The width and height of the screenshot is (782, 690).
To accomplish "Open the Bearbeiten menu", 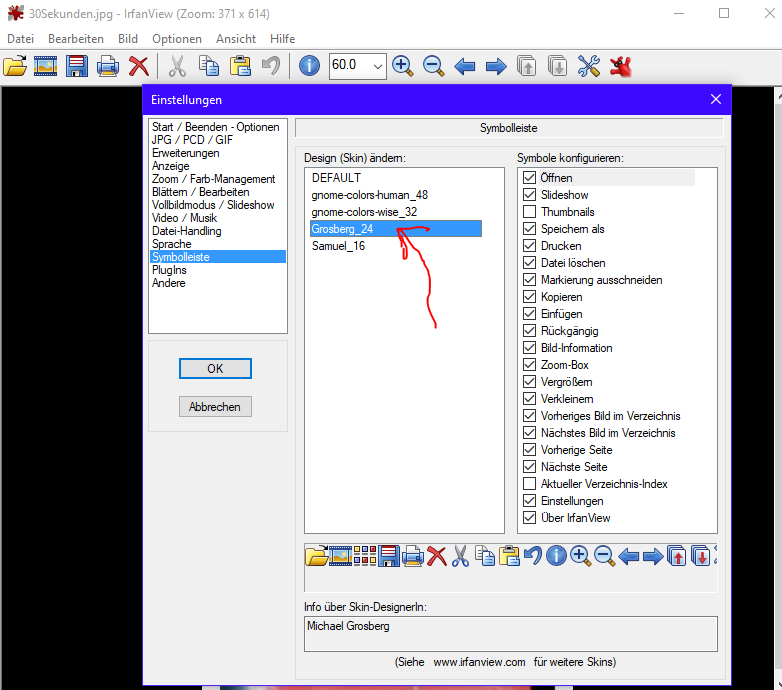I will tap(76, 39).
